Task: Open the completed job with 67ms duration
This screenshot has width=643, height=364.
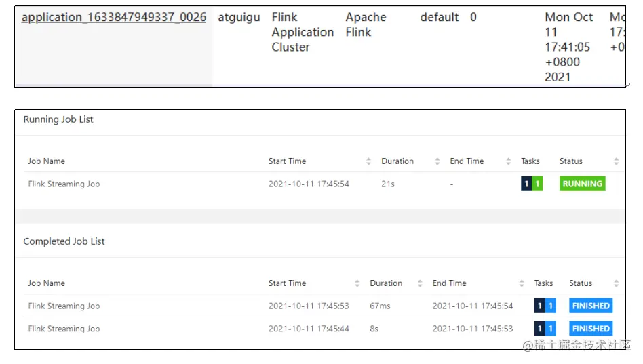Action: click(x=64, y=306)
